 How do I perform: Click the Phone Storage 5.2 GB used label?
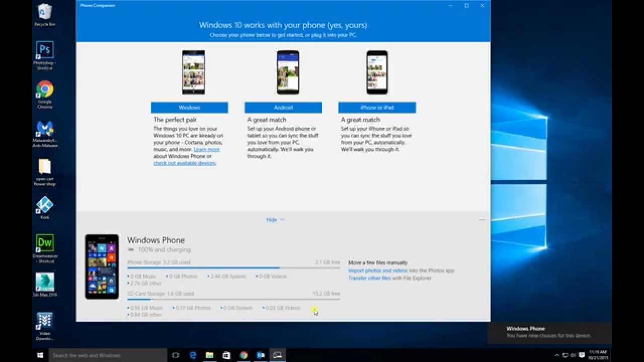pos(159,262)
